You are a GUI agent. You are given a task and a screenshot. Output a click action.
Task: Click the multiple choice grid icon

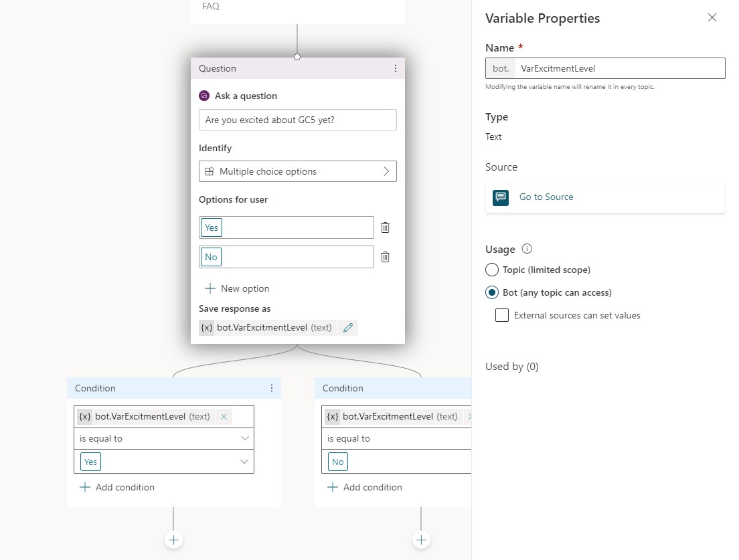pyautogui.click(x=210, y=171)
